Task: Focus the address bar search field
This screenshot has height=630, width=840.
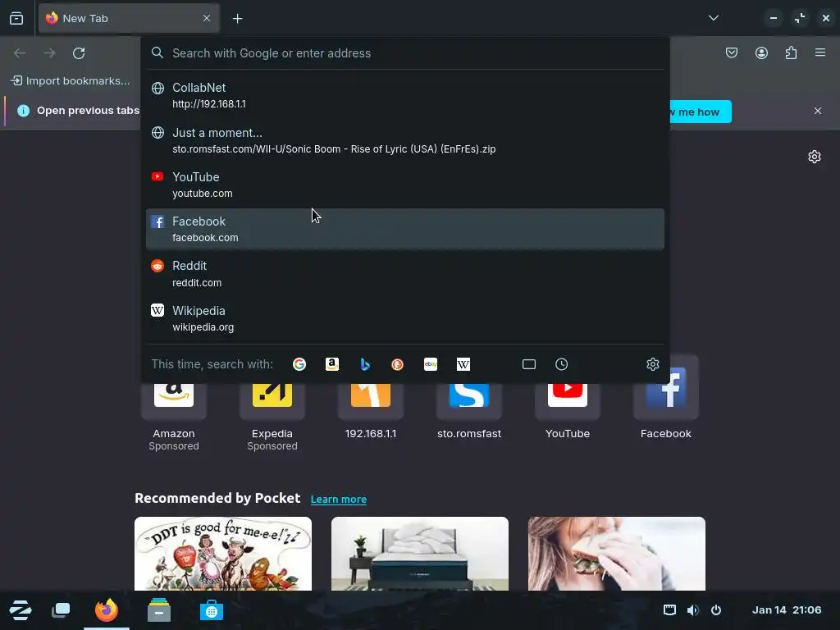Action: coord(405,53)
